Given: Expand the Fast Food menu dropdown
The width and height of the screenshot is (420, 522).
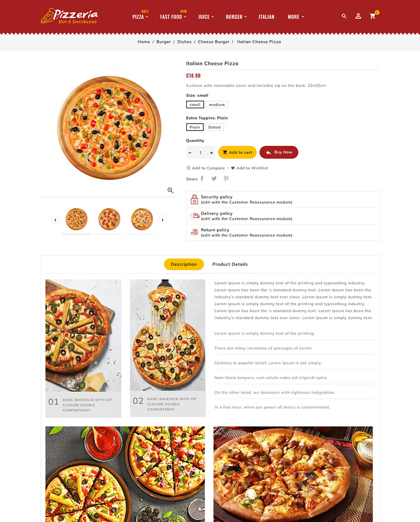Looking at the screenshot, I should 173,17.
